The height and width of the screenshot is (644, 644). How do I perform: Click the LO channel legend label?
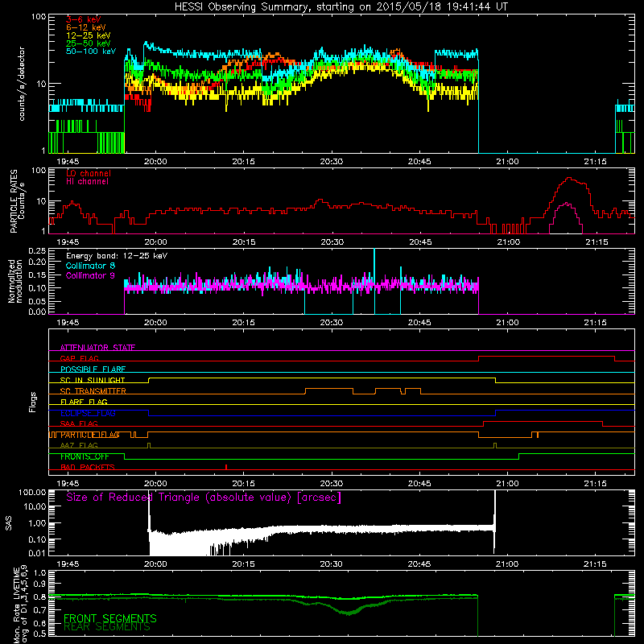89,173
